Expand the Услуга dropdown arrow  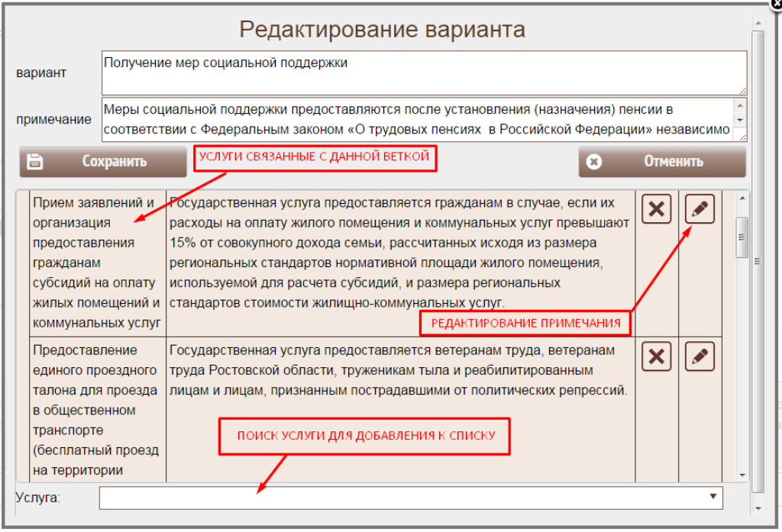pyautogui.click(x=713, y=497)
